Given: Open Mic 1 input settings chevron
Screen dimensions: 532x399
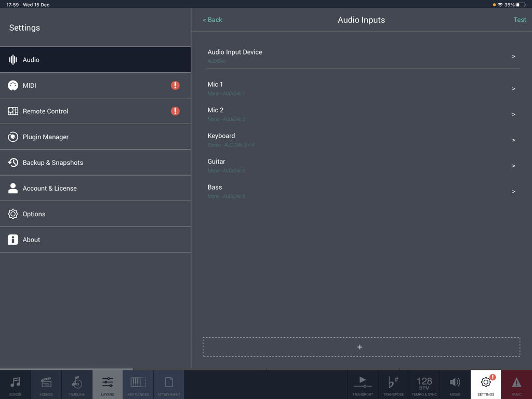Looking at the screenshot, I should point(513,88).
